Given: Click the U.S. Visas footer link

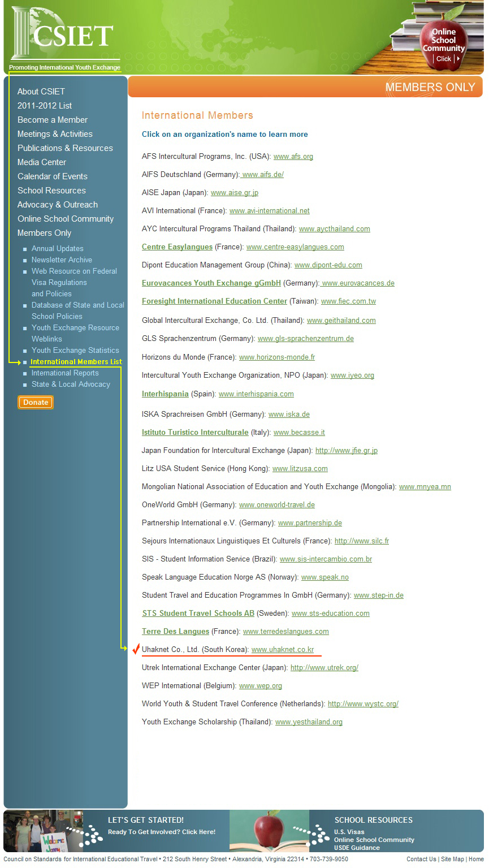Looking at the screenshot, I should 349,832.
